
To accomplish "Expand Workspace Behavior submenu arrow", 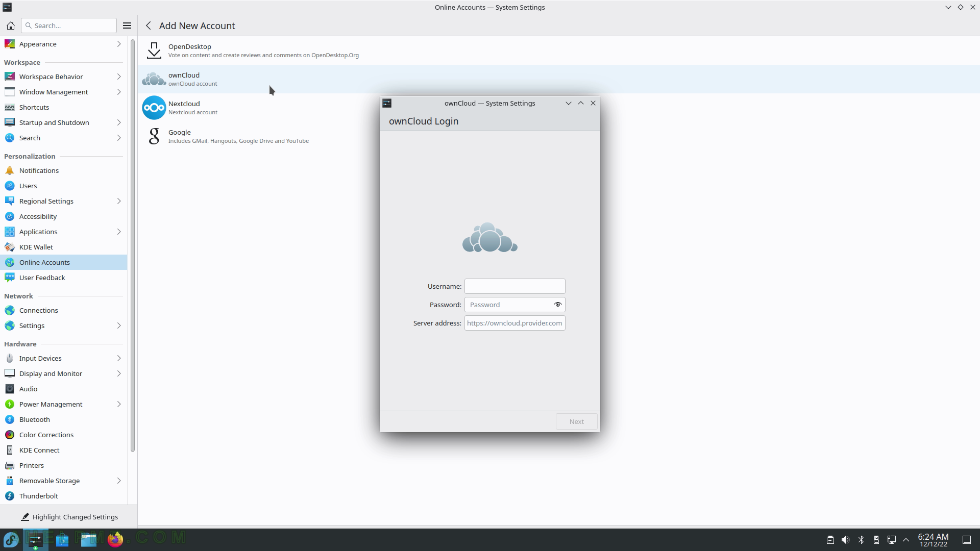I will click(x=119, y=77).
